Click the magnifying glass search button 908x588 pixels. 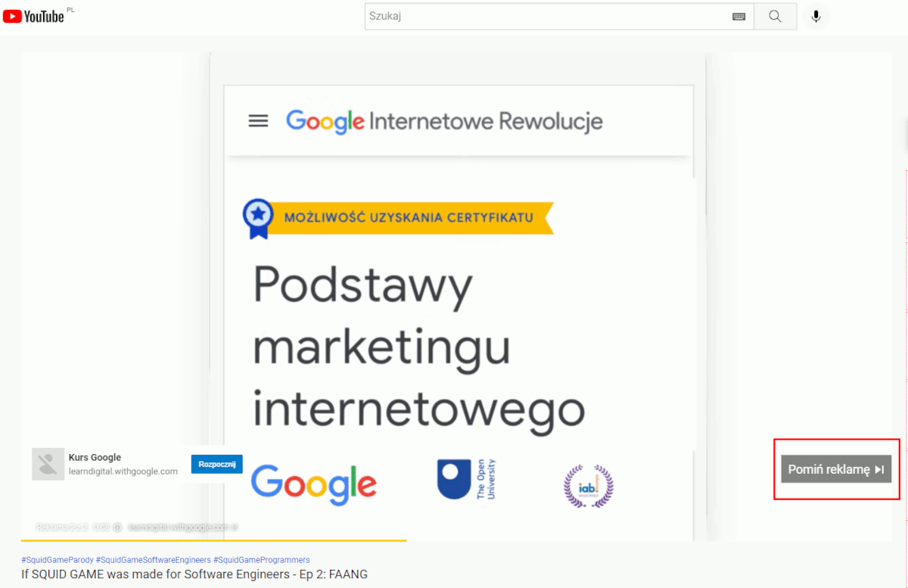pos(775,16)
